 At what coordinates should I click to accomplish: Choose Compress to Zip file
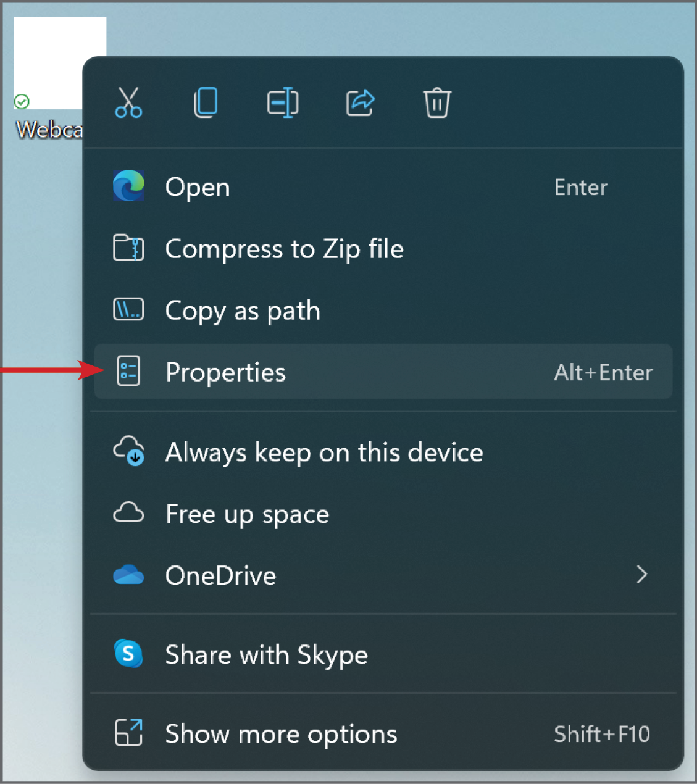click(x=383, y=248)
